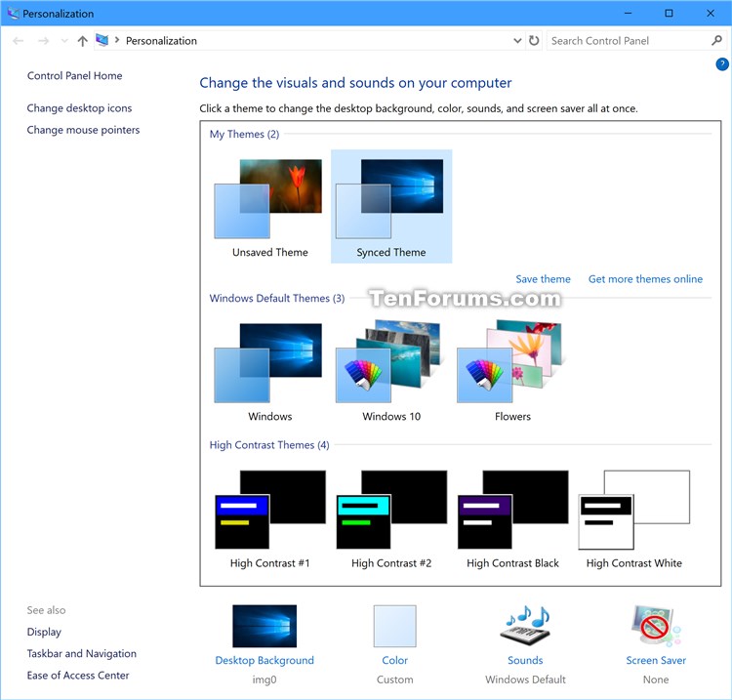Minimize the Personalization window
The image size is (732, 700).
click(x=628, y=13)
